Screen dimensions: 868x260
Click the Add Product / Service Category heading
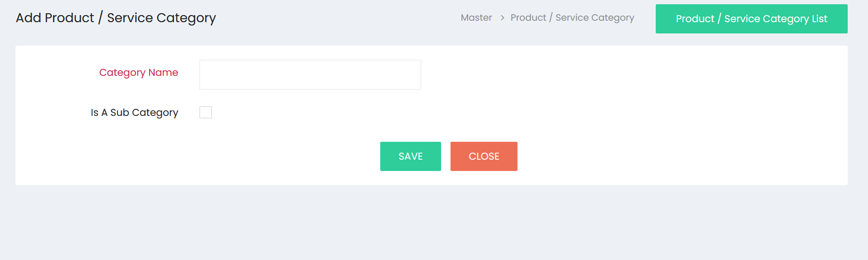[116, 18]
